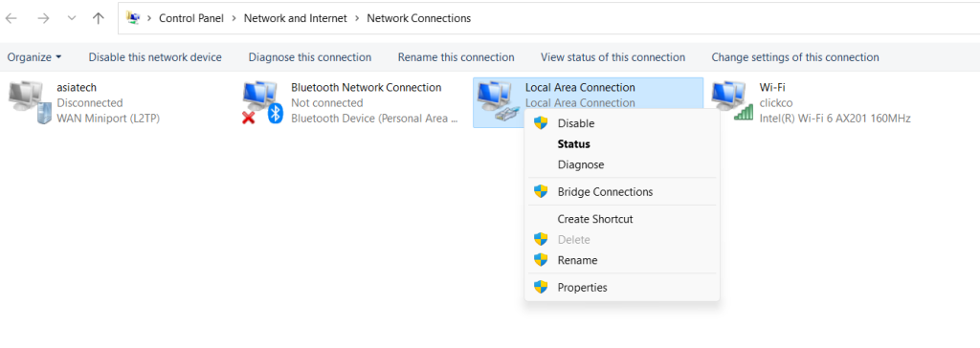Click Network Connections breadcrumb
The height and width of the screenshot is (348, 980).
click(419, 18)
